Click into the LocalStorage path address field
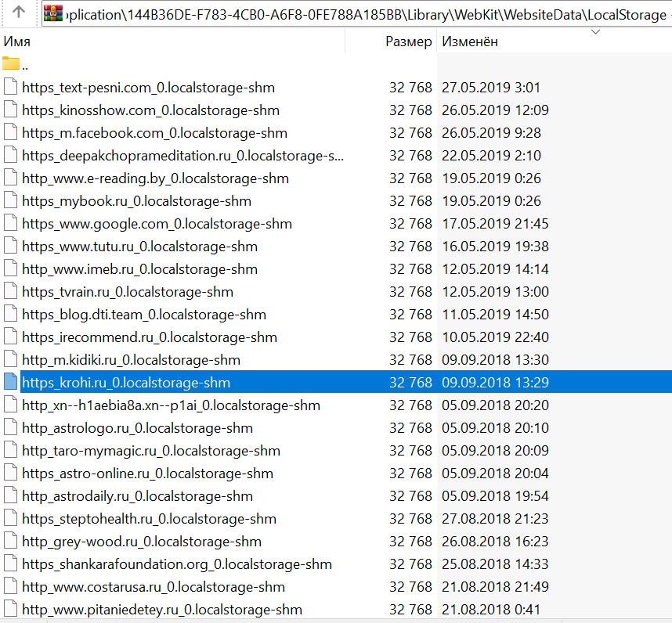The width and height of the screenshot is (672, 623). coord(356,14)
